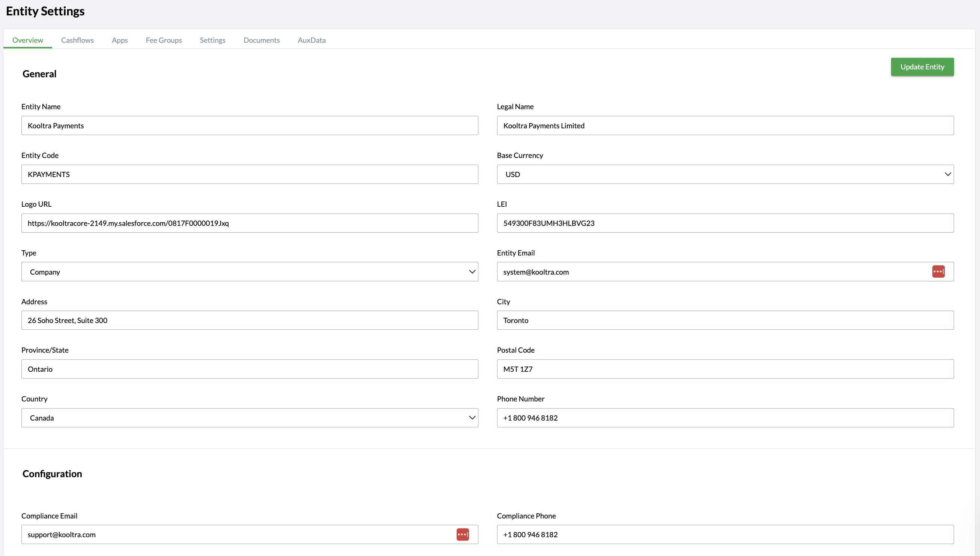The image size is (980, 556).
Task: Open the Country dropdown showing Canada
Action: pos(250,418)
